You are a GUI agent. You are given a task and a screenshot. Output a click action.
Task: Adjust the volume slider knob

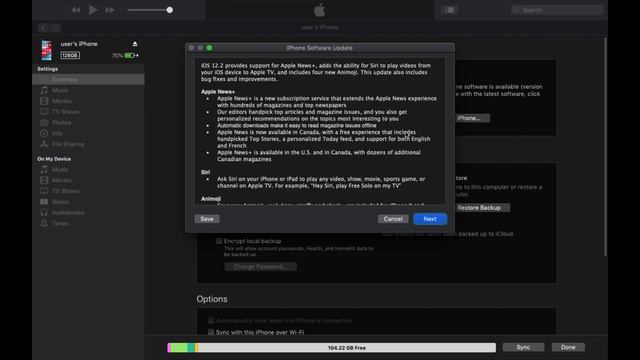coord(169,10)
